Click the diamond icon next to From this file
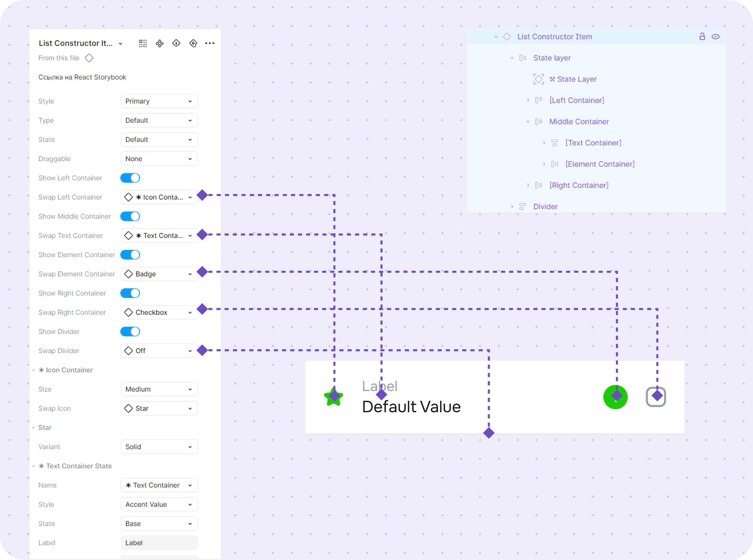This screenshot has width=753, height=560. click(89, 58)
